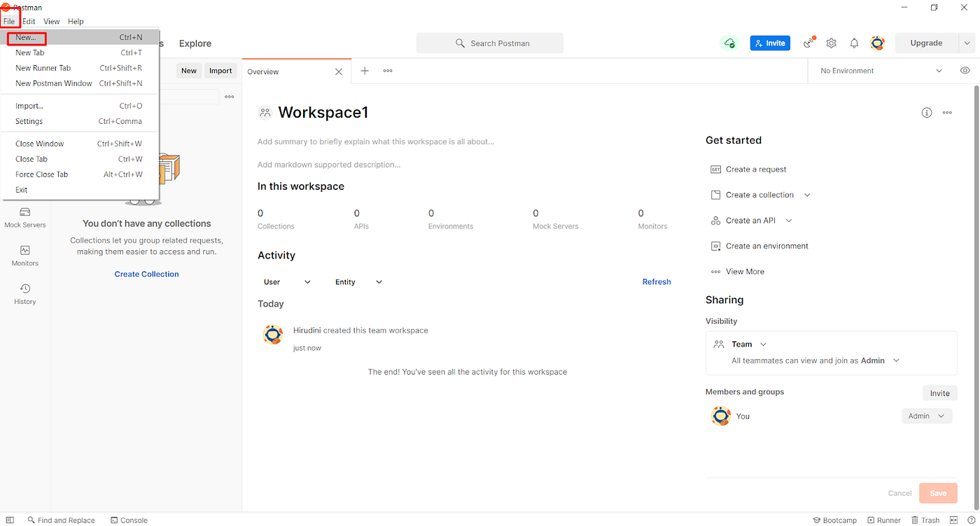The height and width of the screenshot is (526, 980).
Task: Click Create an environment
Action: pos(759,247)
